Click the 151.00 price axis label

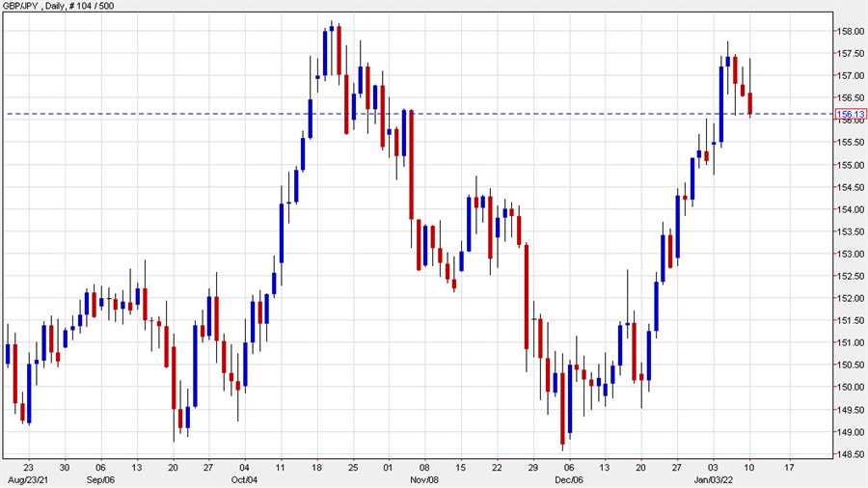click(850, 342)
